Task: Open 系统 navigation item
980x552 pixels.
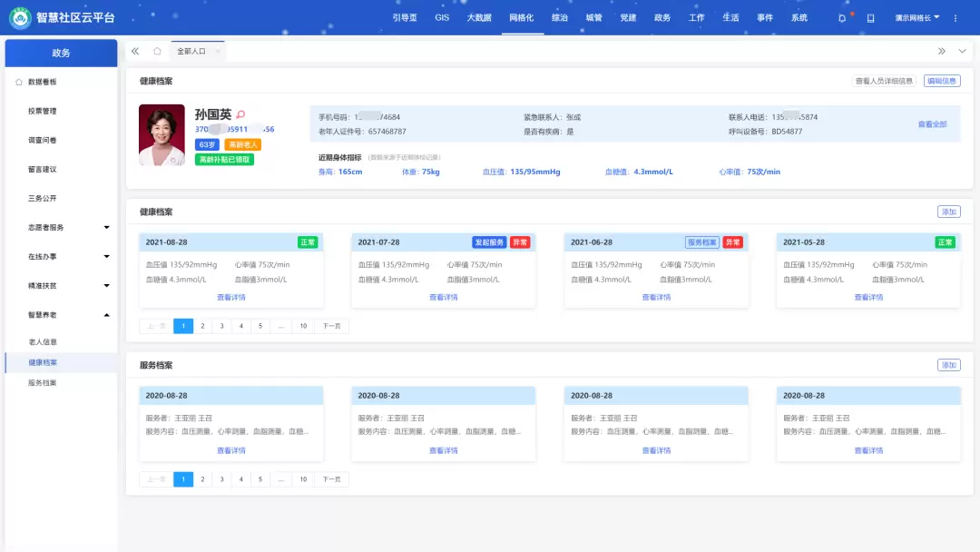Action: tap(799, 18)
